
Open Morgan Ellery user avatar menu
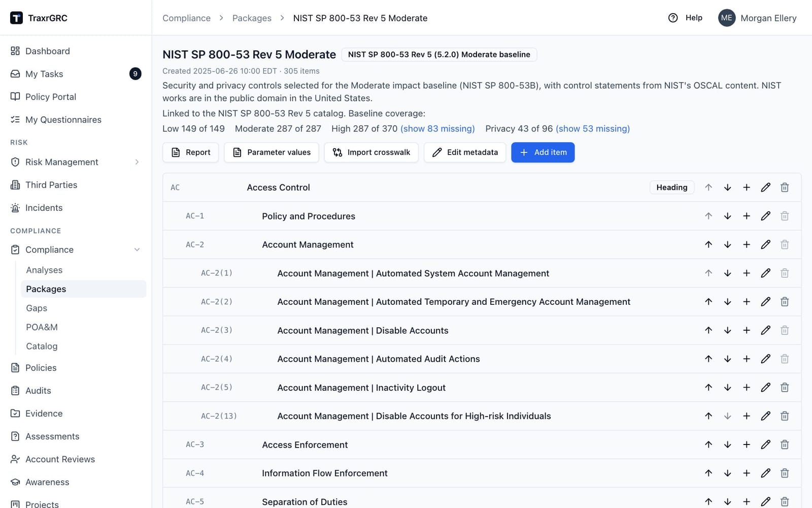click(727, 18)
